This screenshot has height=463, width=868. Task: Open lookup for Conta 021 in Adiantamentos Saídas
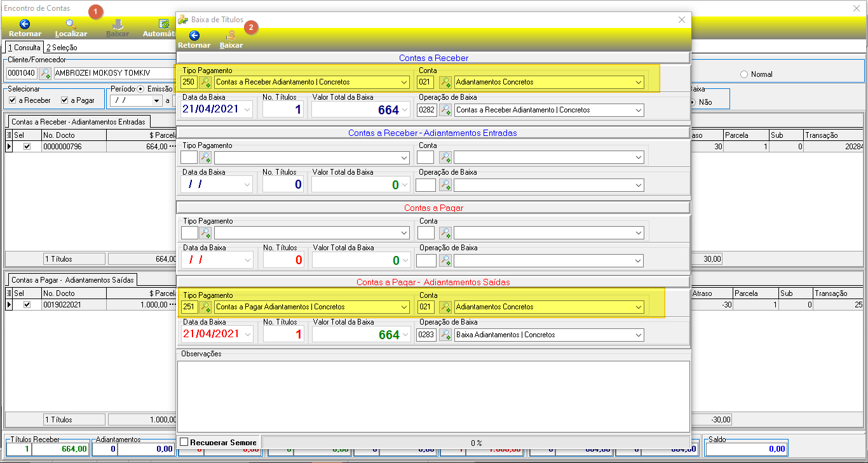tap(445, 307)
